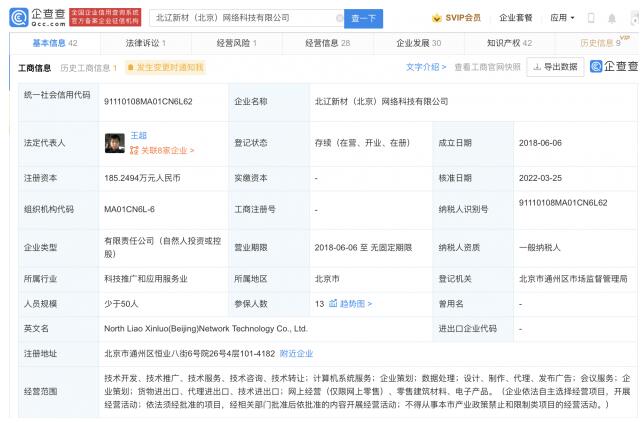The image size is (644, 423).
Task: Open the 趋势图 link
Action: coord(356,303)
